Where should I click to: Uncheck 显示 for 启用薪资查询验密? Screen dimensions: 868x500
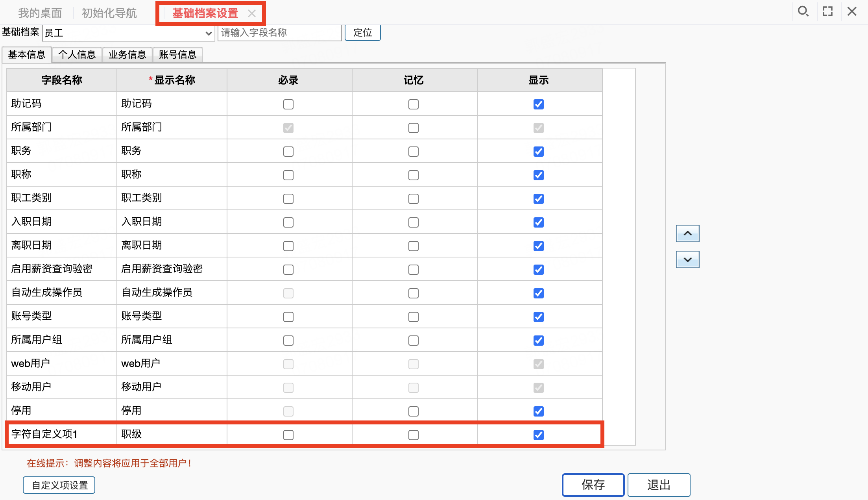coord(539,270)
